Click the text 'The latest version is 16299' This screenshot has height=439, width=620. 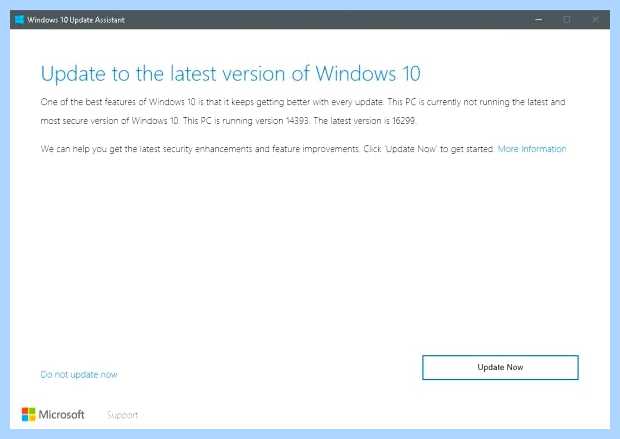click(365, 121)
